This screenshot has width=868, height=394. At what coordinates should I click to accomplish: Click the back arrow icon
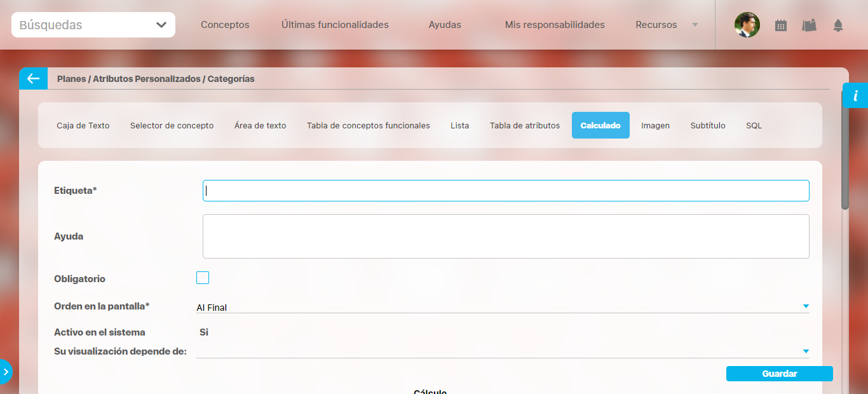[x=33, y=79]
